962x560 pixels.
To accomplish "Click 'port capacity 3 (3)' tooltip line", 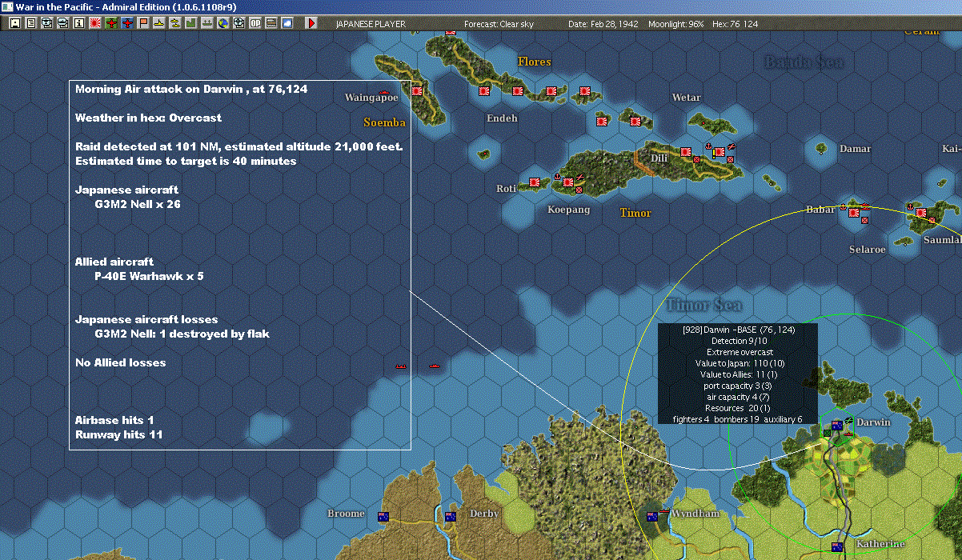I will [737, 386].
